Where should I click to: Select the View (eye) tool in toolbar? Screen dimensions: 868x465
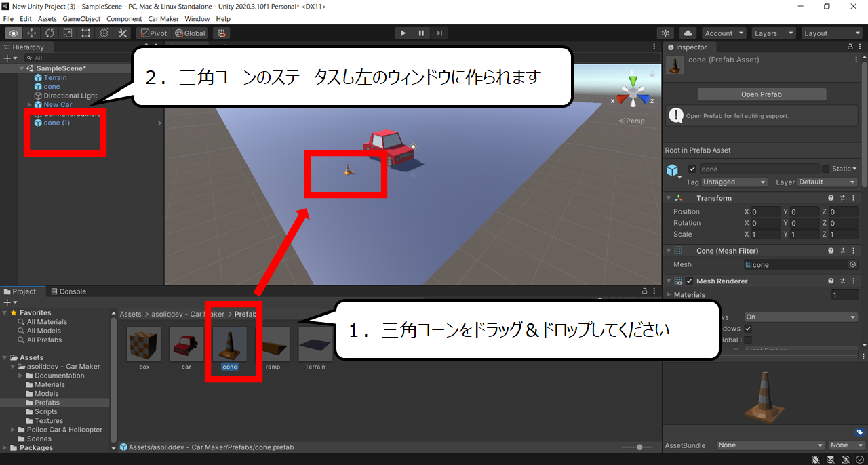coord(14,33)
